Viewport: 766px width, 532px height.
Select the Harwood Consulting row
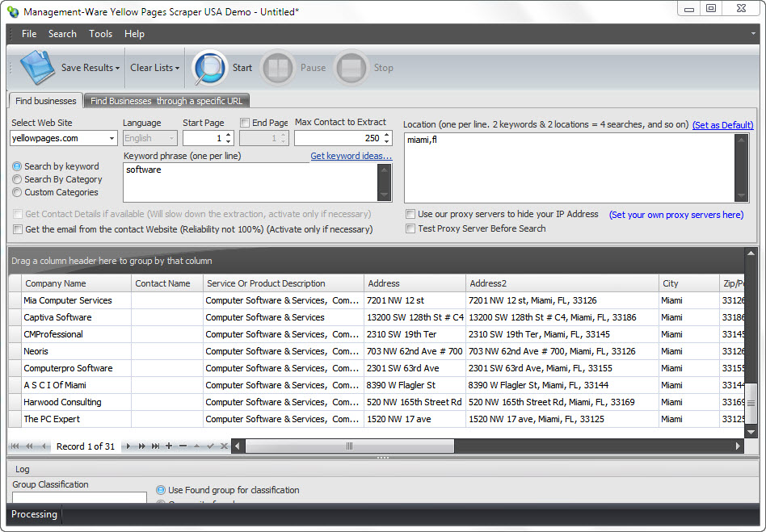377,402
